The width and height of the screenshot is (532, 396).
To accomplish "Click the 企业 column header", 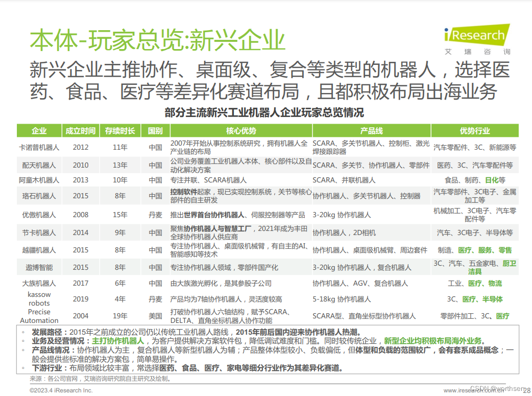I will (39, 131).
